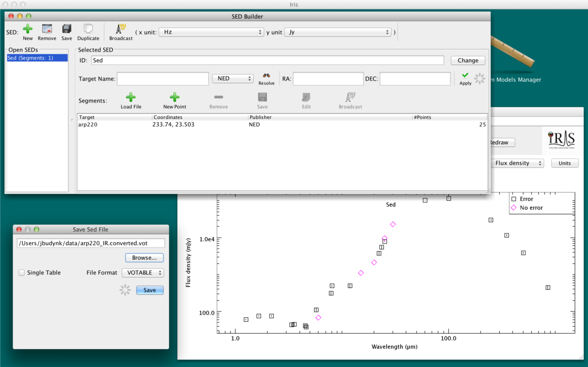Click the Load File segment icon

coord(131,97)
